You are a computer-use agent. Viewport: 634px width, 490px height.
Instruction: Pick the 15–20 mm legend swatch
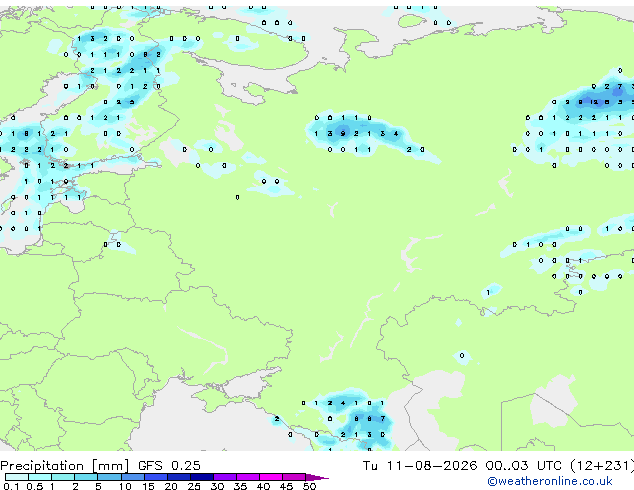[156, 477]
